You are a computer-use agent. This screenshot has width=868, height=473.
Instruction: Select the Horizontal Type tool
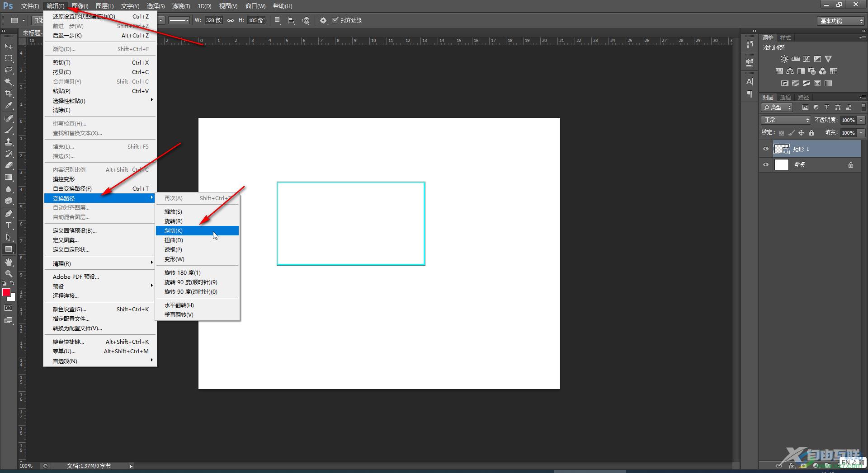click(9, 225)
